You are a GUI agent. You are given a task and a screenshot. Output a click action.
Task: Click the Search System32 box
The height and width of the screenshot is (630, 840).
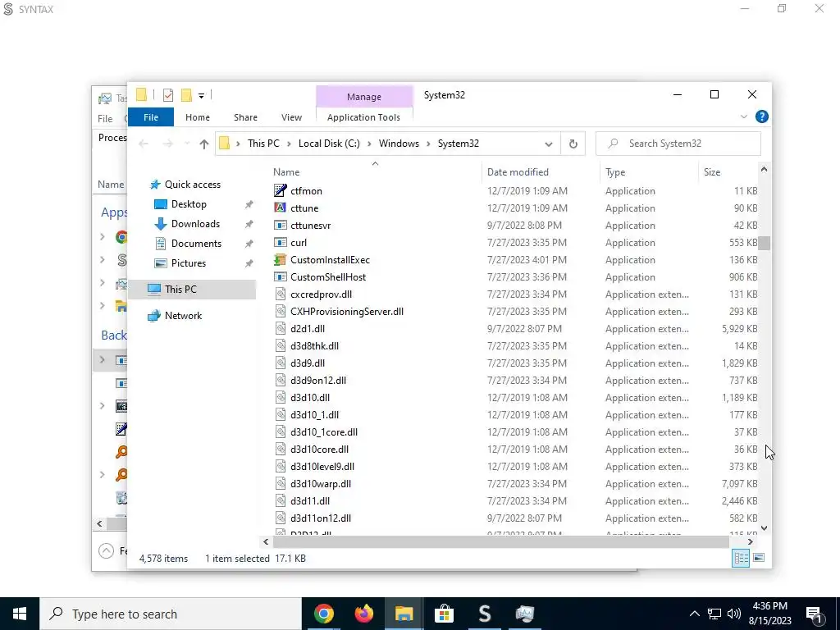pyautogui.click(x=678, y=144)
